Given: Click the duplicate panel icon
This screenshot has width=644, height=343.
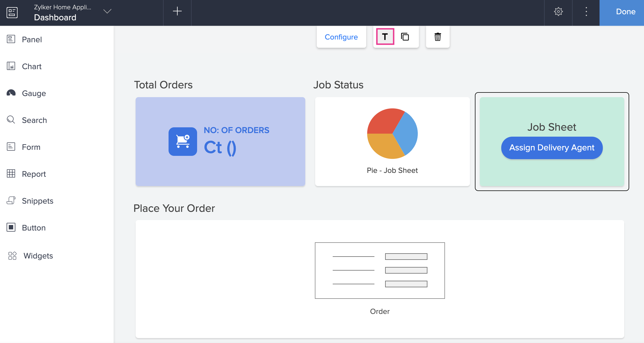Looking at the screenshot, I should (405, 37).
